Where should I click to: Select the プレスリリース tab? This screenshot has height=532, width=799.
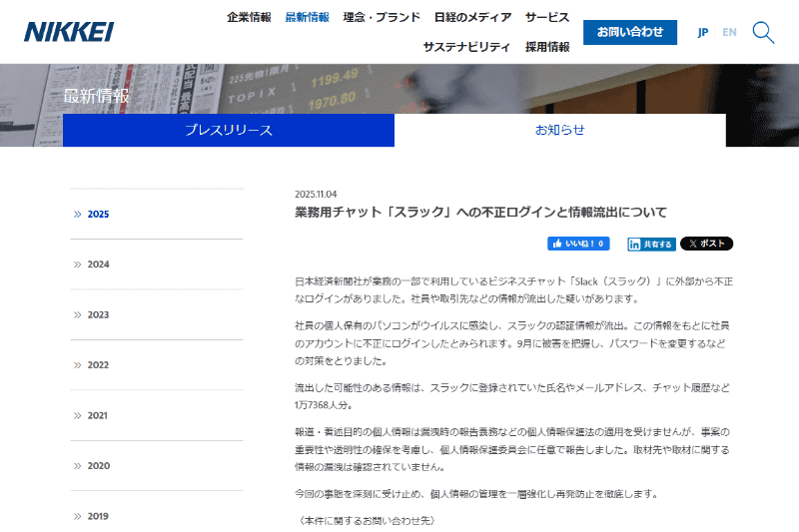click(x=229, y=131)
